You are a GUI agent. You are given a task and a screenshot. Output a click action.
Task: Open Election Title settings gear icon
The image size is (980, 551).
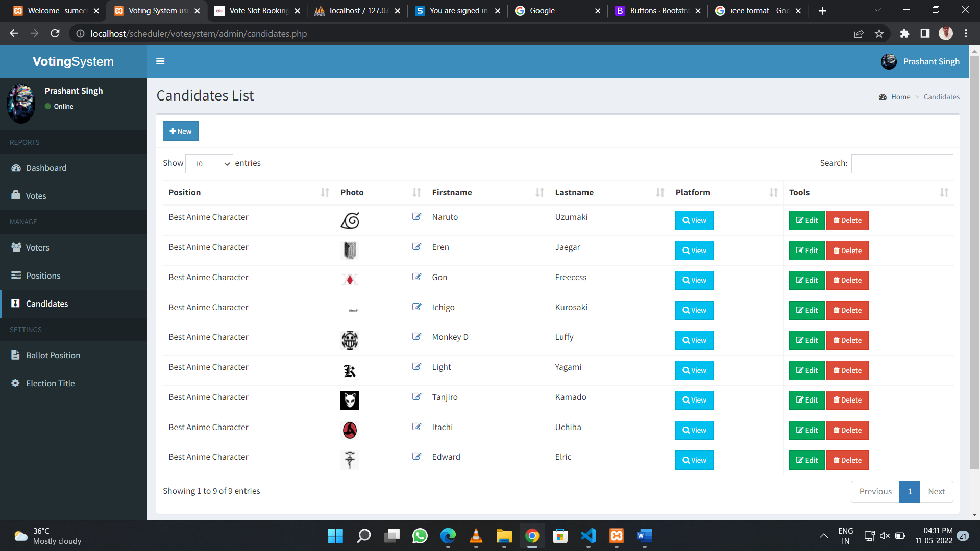pos(15,383)
